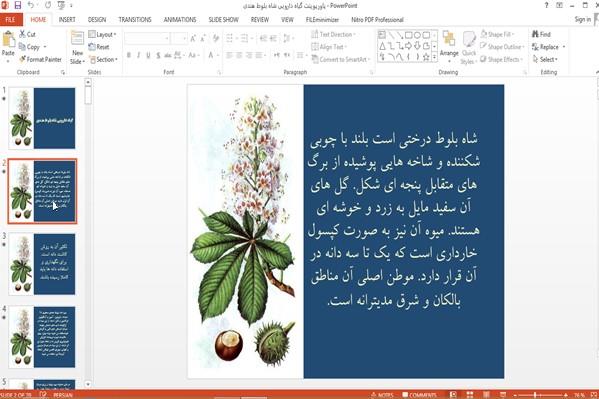Open Shape Effects menu
This screenshot has width=599, height=399.
coord(501,59)
